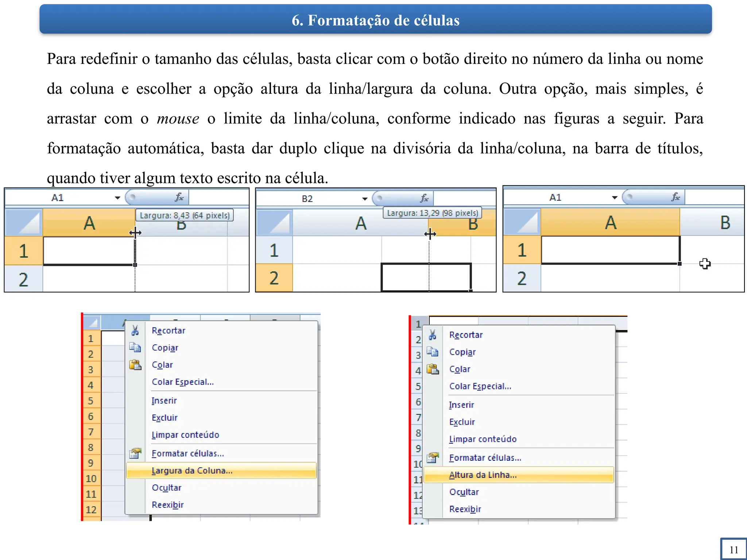
Task: Choose Reexibir in the column context menu
Action: [x=167, y=505]
